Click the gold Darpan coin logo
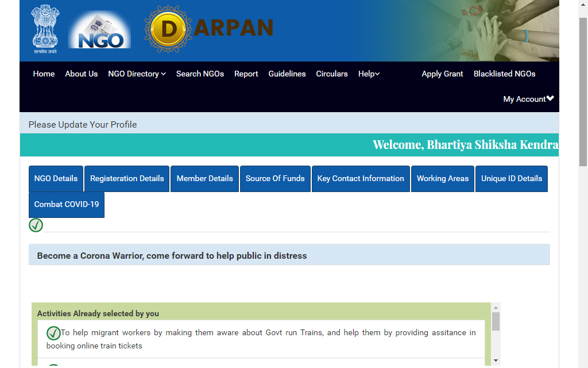Viewport: 588px width, 368px height. pos(168,29)
